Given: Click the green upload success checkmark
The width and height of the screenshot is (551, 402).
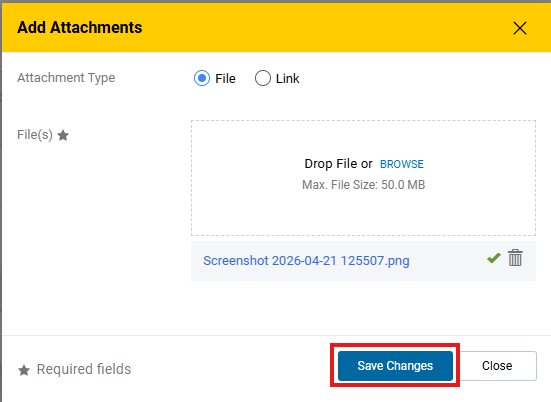Looking at the screenshot, I should pos(494,258).
